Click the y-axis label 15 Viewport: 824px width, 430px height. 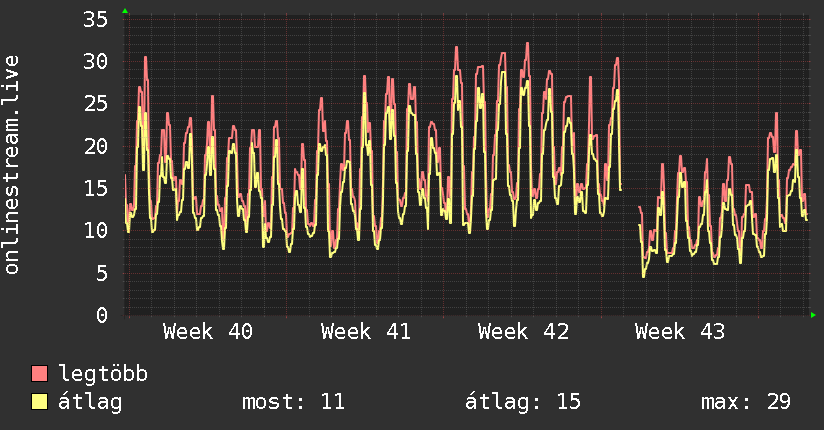coord(96,188)
